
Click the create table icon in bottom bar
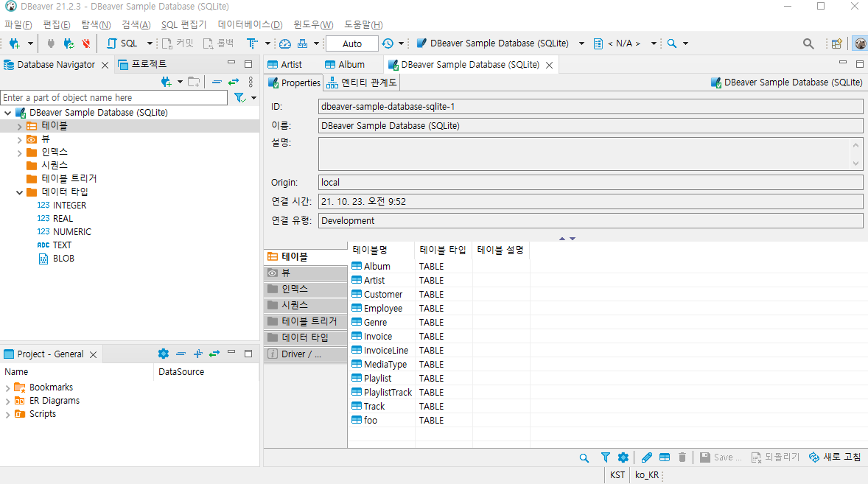[665, 457]
